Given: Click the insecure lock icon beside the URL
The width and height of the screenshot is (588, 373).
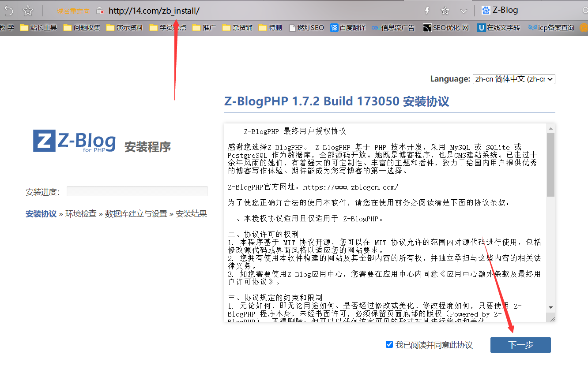Looking at the screenshot, I should pos(100,11).
